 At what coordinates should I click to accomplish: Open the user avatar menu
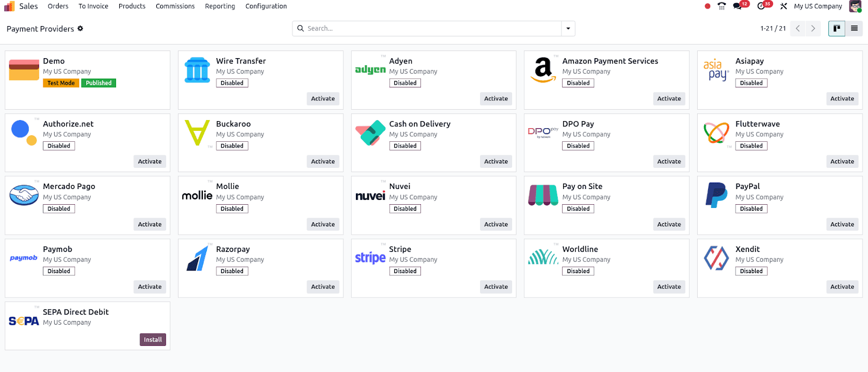855,7
